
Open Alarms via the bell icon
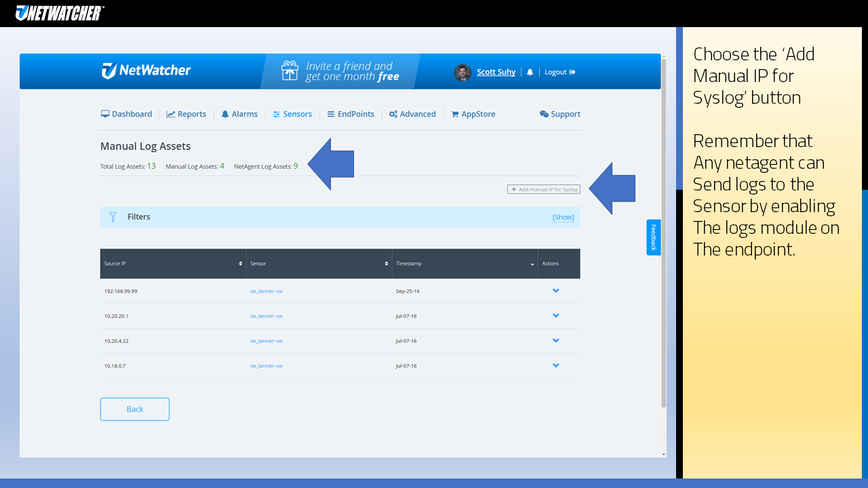(224, 114)
